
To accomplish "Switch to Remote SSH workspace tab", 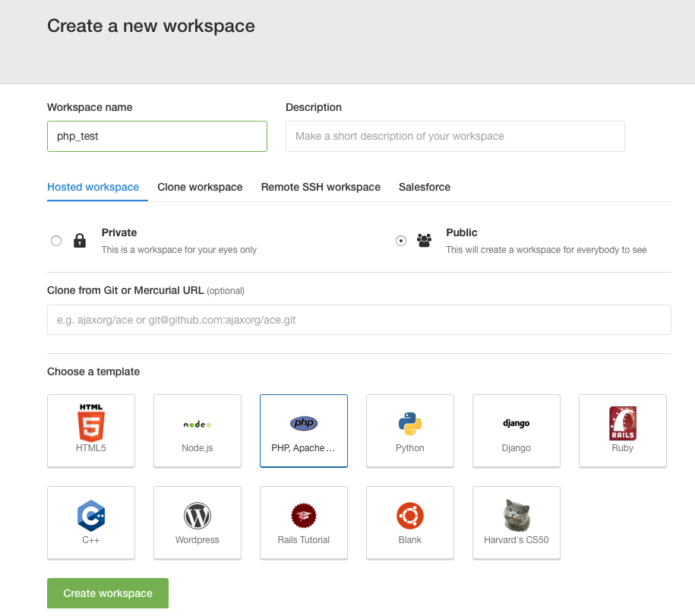I will pos(321,187).
